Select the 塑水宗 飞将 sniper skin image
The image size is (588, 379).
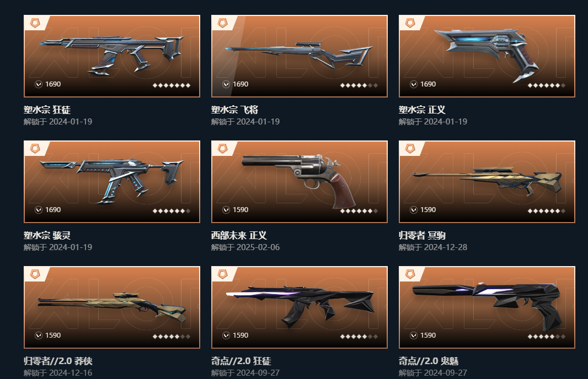[x=299, y=56]
